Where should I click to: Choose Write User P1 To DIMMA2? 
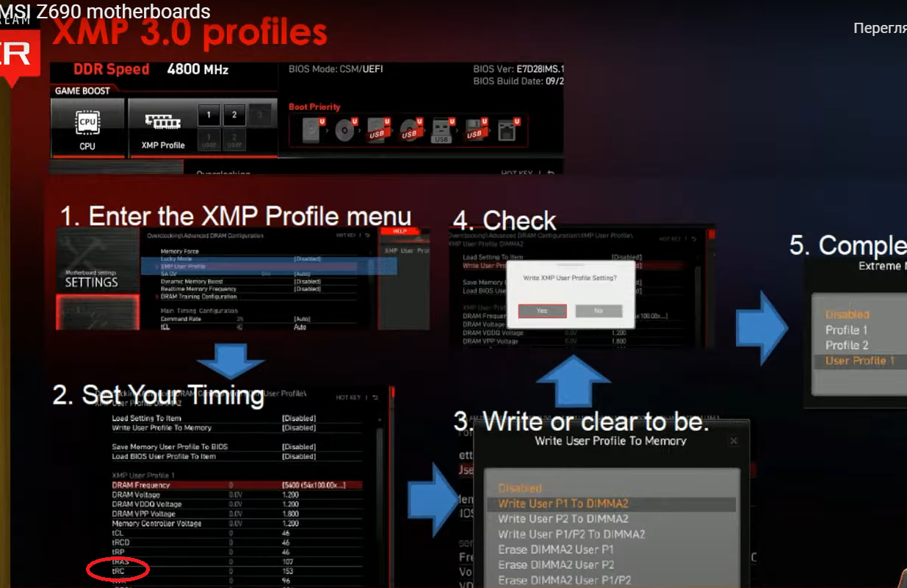(611, 504)
